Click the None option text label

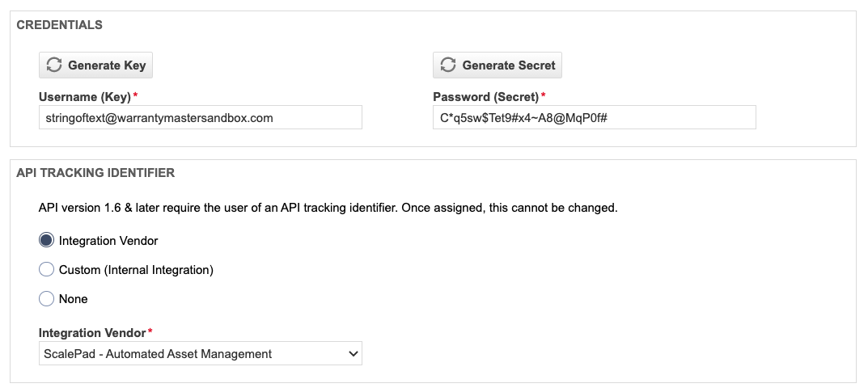pos(73,299)
